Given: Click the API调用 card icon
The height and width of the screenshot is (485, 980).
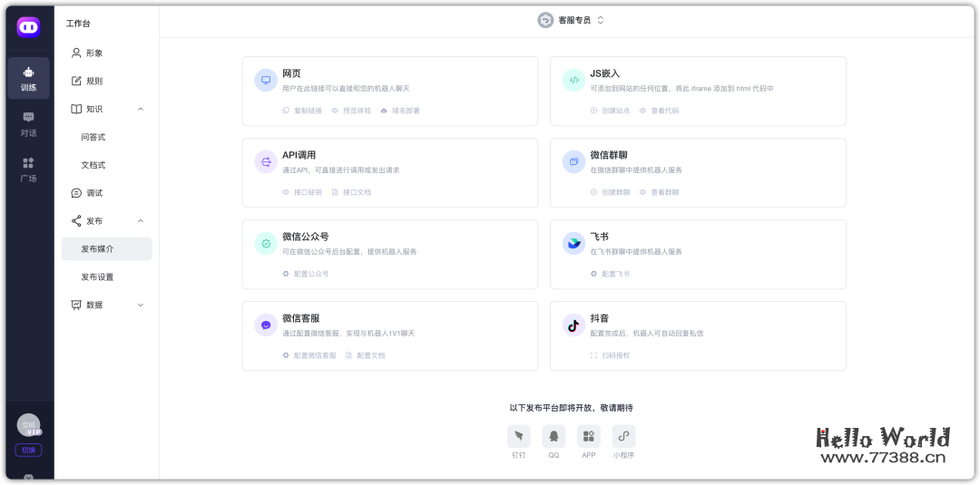Looking at the screenshot, I should coord(266,161).
